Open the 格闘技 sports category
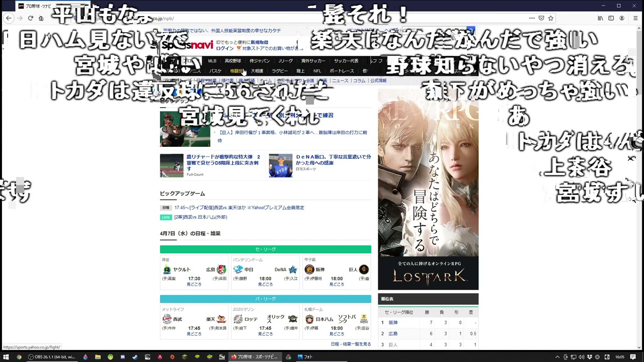Screen dimensions: 644x362 click(236, 71)
